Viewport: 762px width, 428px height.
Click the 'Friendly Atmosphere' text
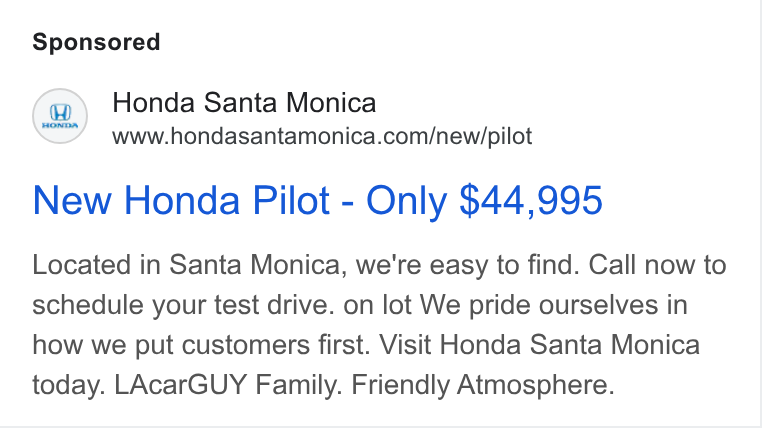coord(483,385)
